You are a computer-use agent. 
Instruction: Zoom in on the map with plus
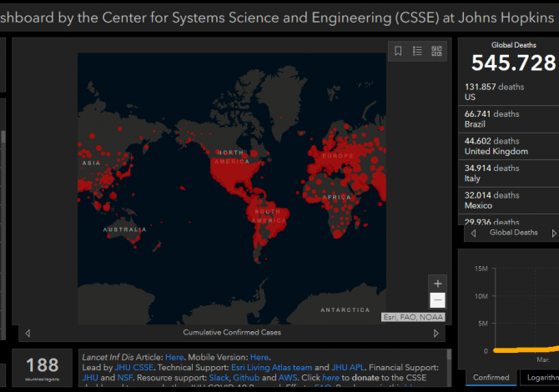point(437,284)
